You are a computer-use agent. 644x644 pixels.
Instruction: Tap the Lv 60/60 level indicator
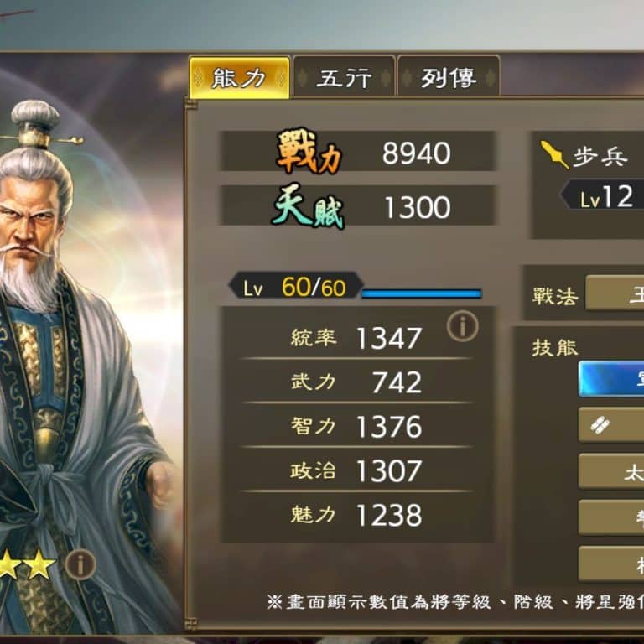[296, 286]
